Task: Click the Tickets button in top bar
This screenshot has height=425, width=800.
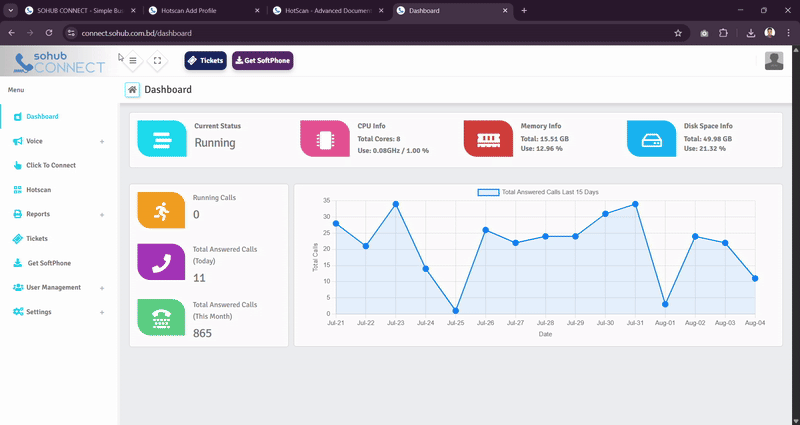Action: [x=205, y=61]
